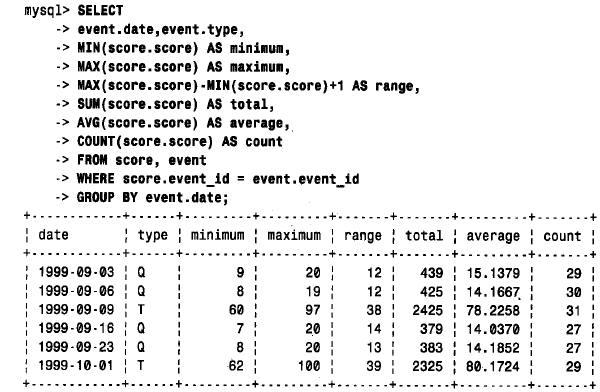This screenshot has height=392, width=600.
Task: Select the total value '2325'
Action: [x=428, y=366]
